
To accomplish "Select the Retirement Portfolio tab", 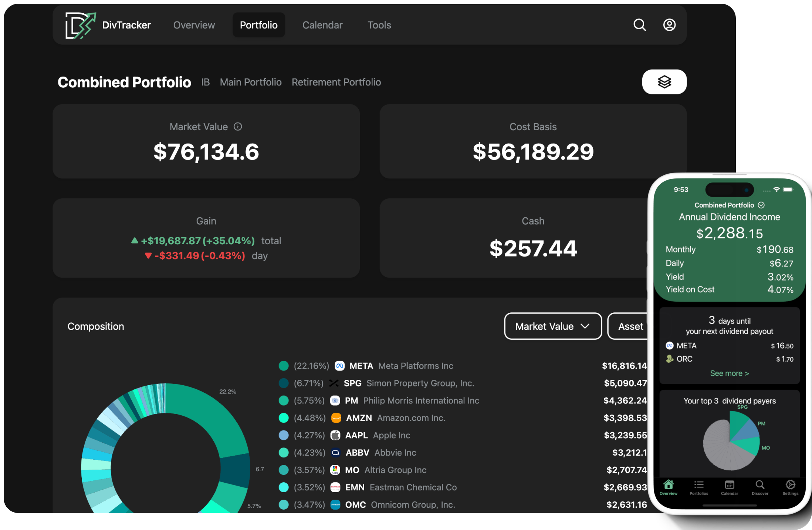I will [336, 82].
